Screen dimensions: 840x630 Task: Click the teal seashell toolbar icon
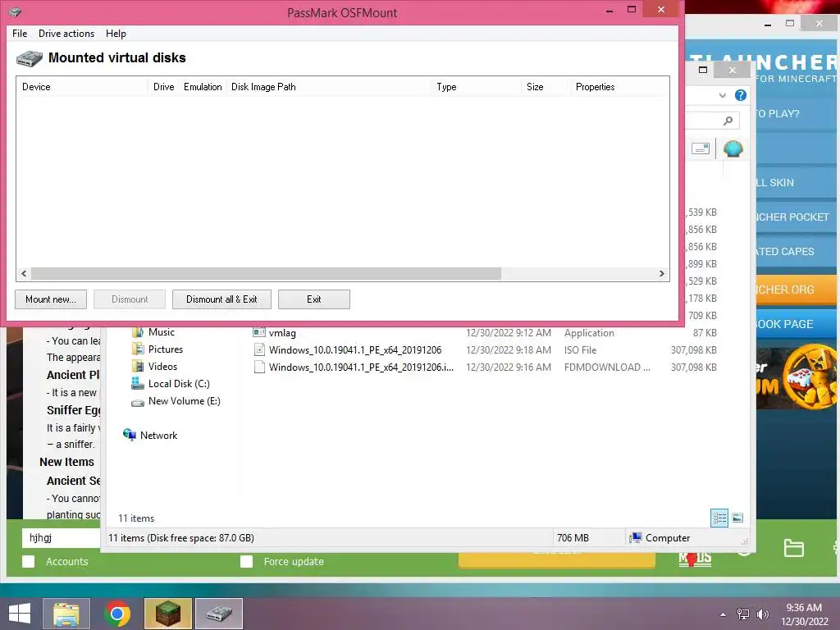[733, 148]
